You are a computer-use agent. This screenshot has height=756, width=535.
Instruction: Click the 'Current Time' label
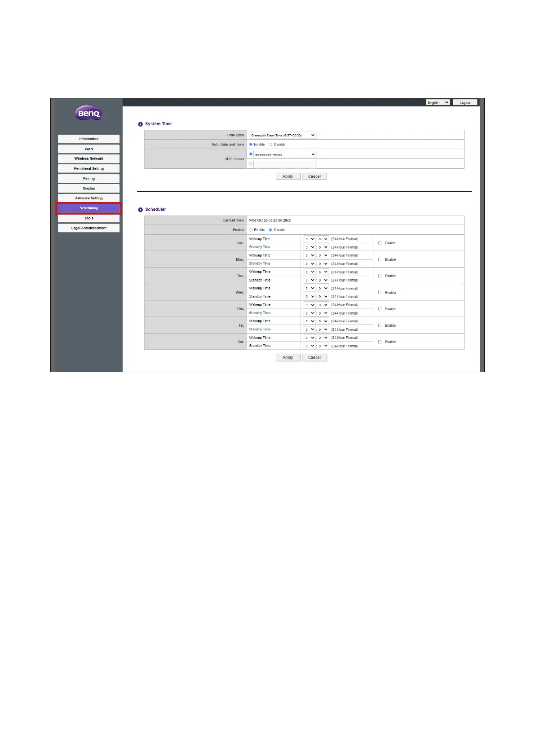234,220
